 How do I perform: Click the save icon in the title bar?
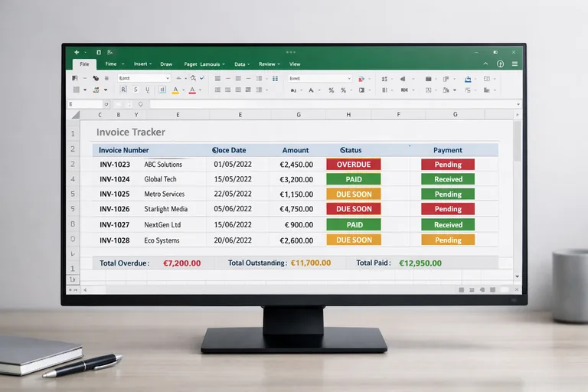coord(99,53)
